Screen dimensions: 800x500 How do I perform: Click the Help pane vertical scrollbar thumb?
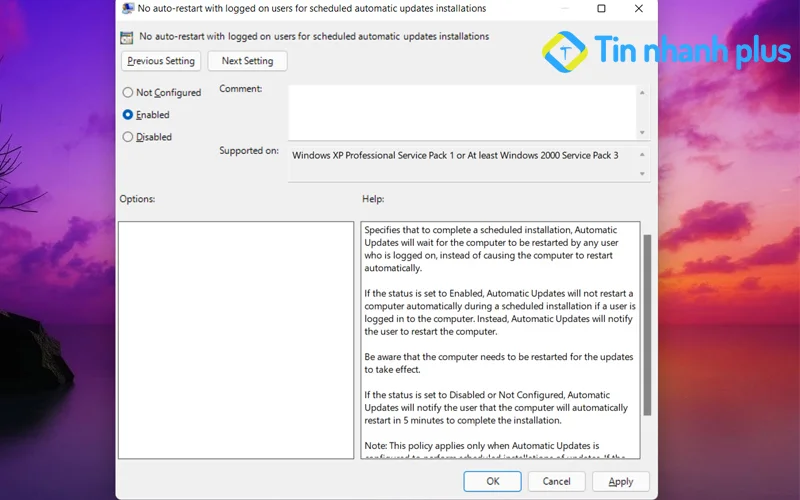click(x=647, y=325)
